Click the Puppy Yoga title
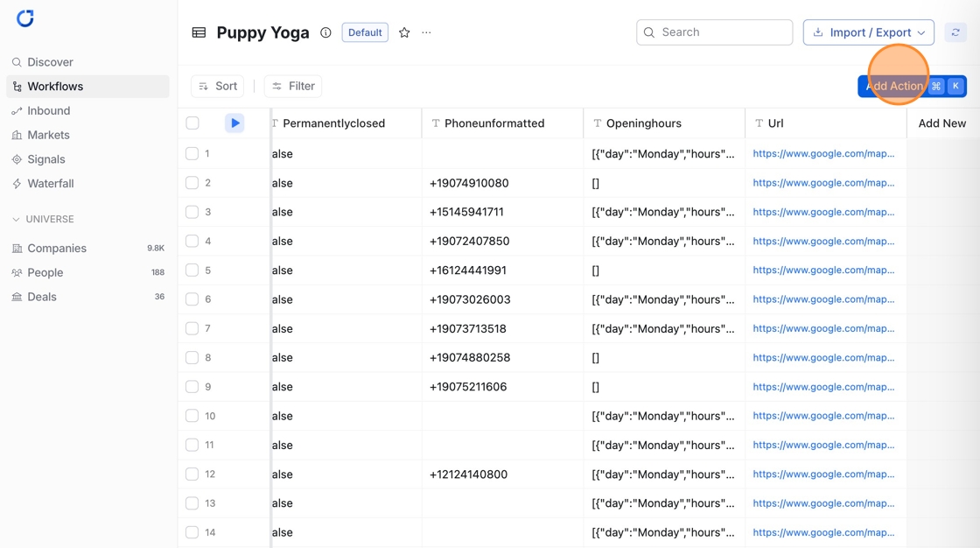Viewport: 980px width, 548px height. pyautogui.click(x=262, y=32)
